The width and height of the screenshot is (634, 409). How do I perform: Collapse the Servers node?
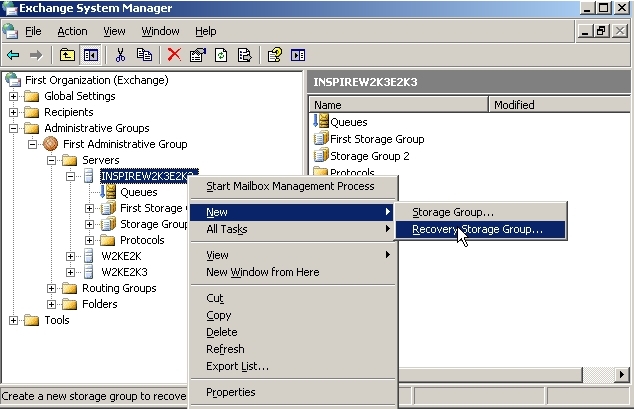[x=51, y=160]
